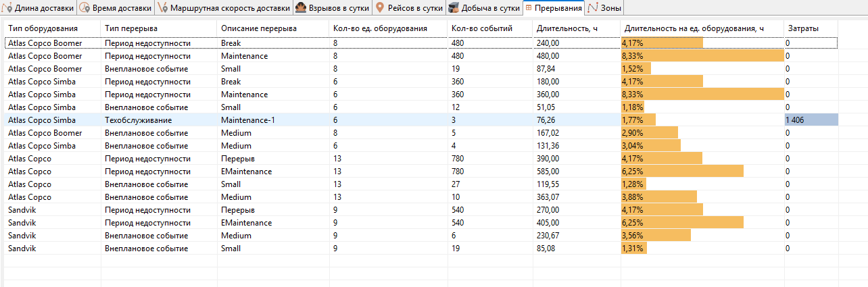Viewport: 868px width, 287px height.
Task: Select the 405,00 duration cell
Action: click(577, 223)
